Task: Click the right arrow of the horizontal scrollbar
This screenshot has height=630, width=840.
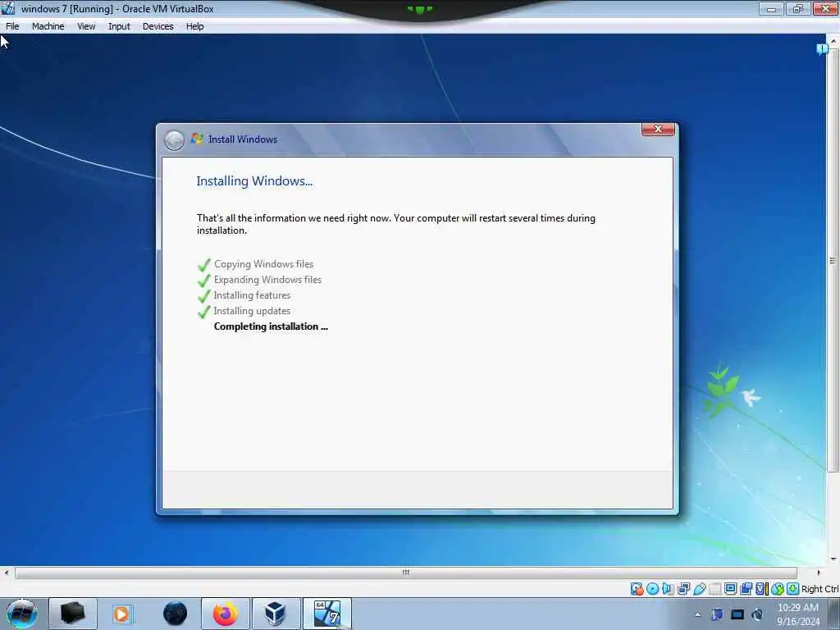Action: (818, 573)
